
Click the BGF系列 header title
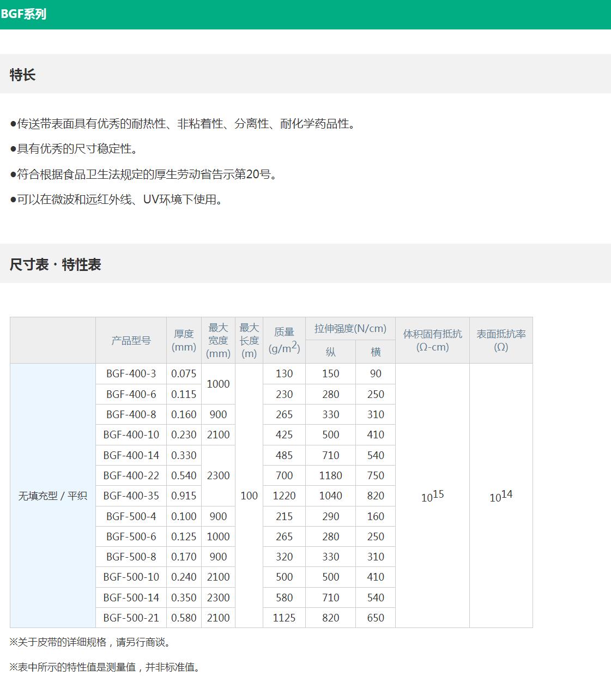pos(23,14)
